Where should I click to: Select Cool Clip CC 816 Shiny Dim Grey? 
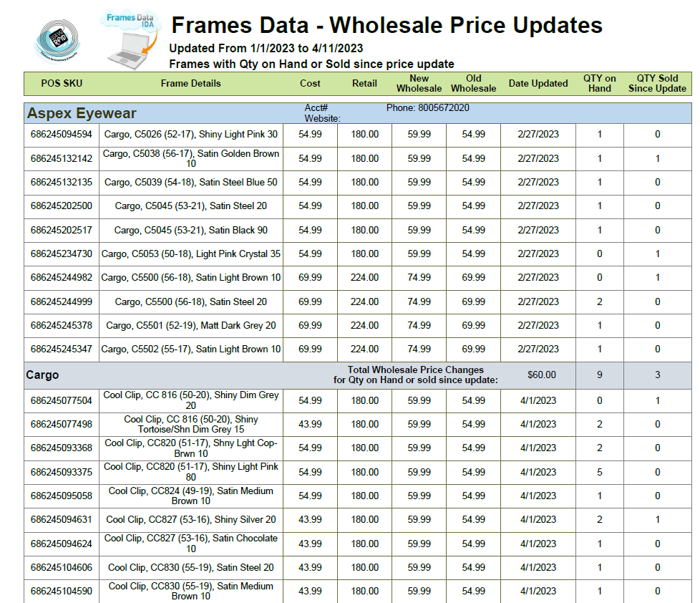coord(190,400)
